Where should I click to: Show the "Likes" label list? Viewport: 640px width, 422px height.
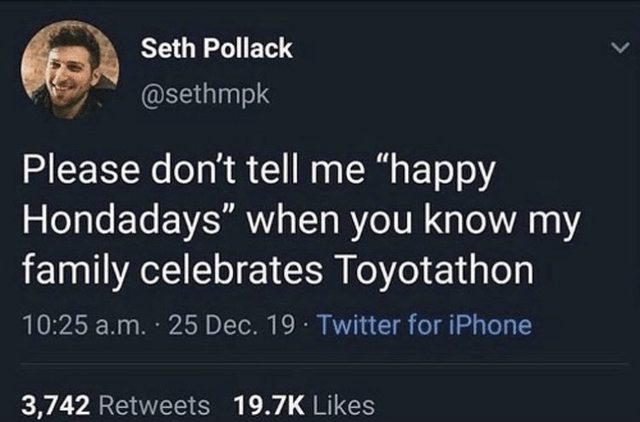tap(343, 405)
